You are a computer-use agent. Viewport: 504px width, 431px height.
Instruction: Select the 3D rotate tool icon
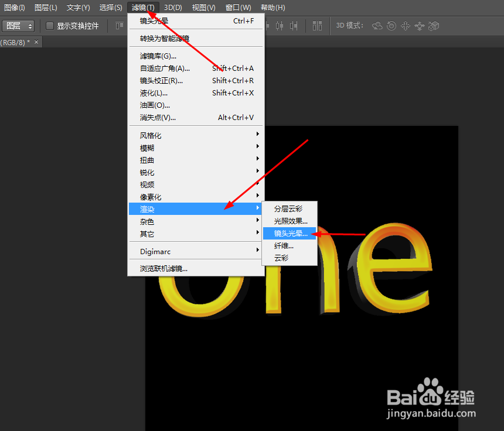tap(377, 26)
